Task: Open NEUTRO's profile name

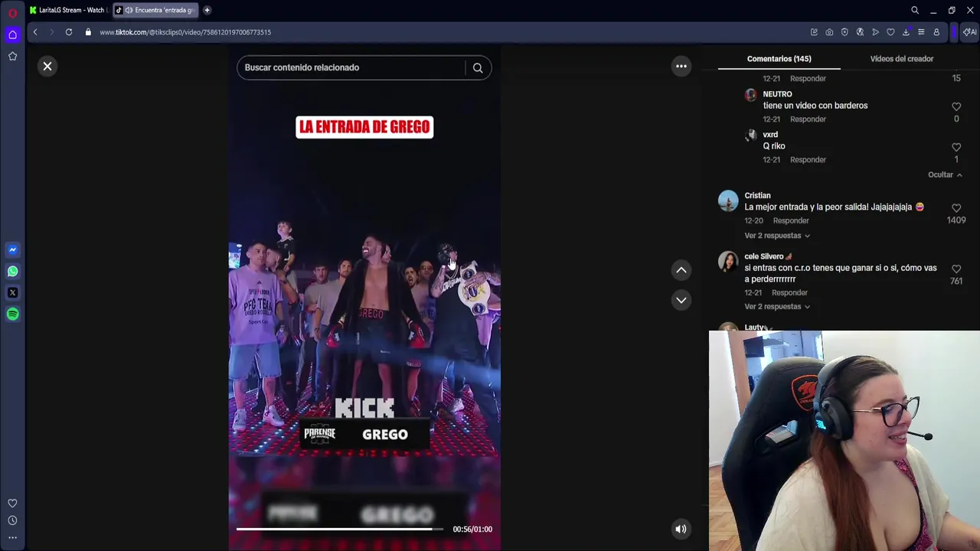Action: [x=777, y=94]
